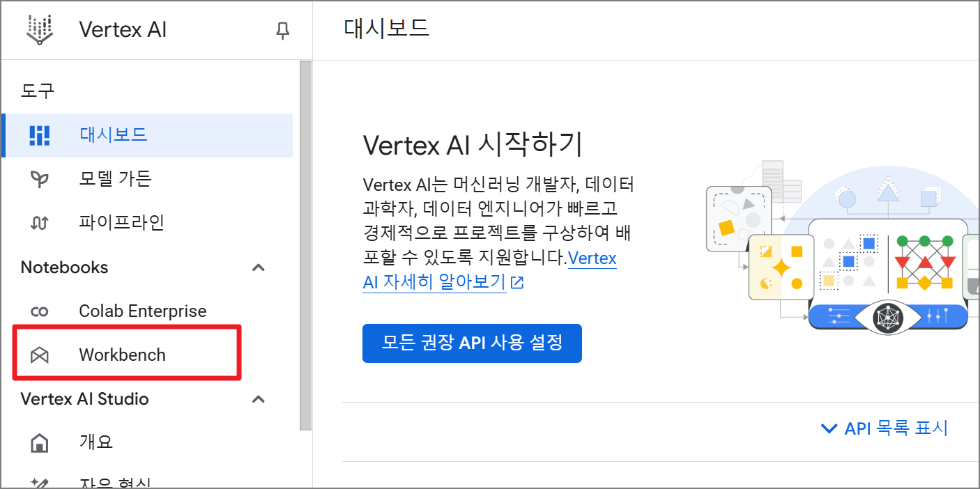Click the sidebar vertical scrollbar

[x=305, y=246]
